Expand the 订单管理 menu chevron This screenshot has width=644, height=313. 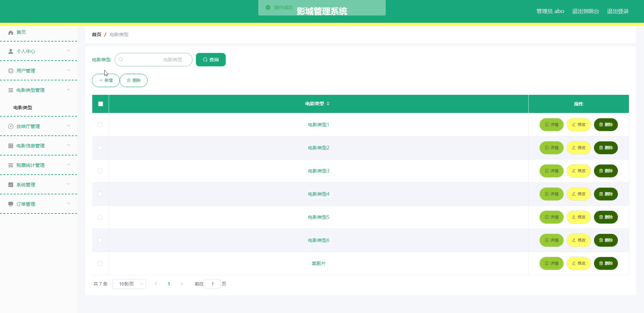(x=68, y=203)
